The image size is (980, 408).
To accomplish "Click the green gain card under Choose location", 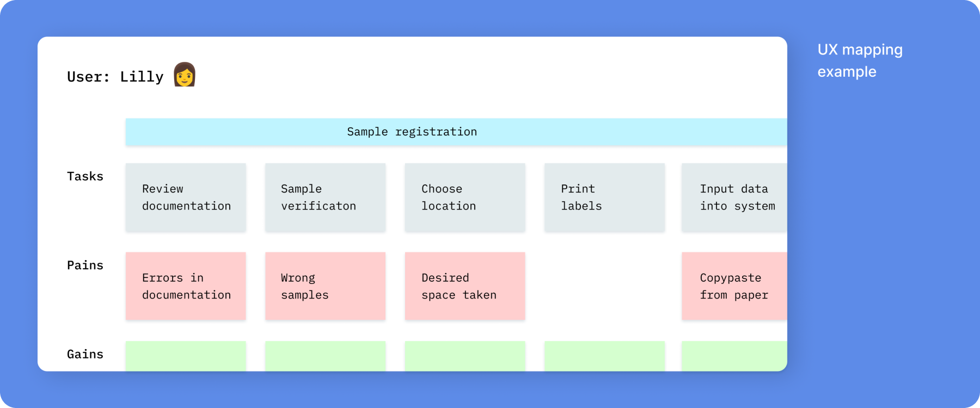I will pyautogui.click(x=465, y=356).
